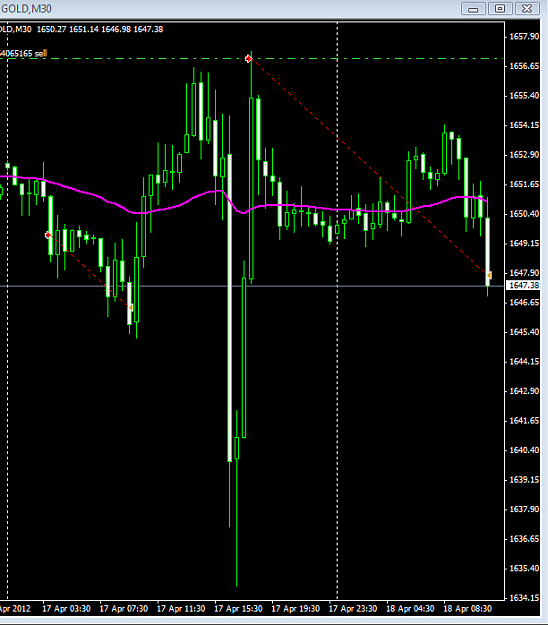Select the green dashed sell order line
This screenshot has height=625, width=548.
[x=252, y=59]
